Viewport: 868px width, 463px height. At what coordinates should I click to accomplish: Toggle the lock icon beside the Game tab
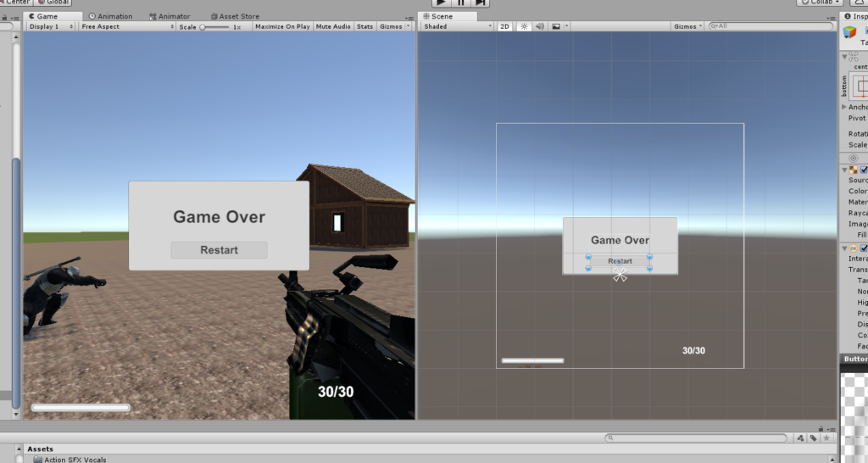click(4, 18)
